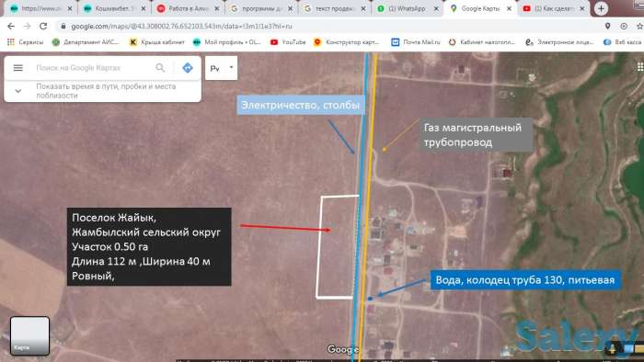Reload the page with the refresh icon
644x362 pixels.
(43, 26)
